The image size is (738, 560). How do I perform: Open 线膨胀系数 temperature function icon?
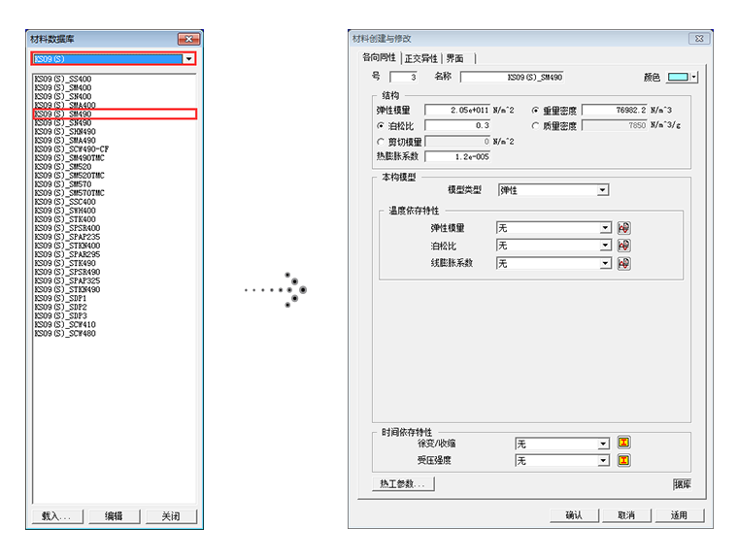(623, 263)
